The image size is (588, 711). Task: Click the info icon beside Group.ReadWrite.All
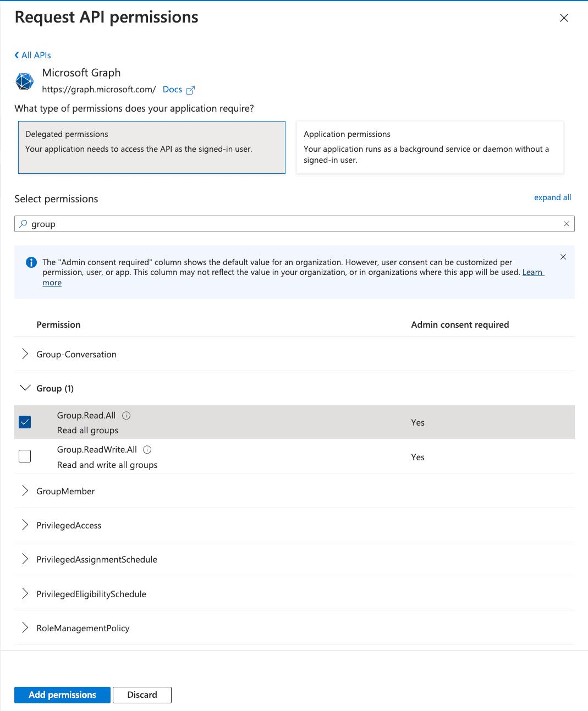click(x=147, y=449)
